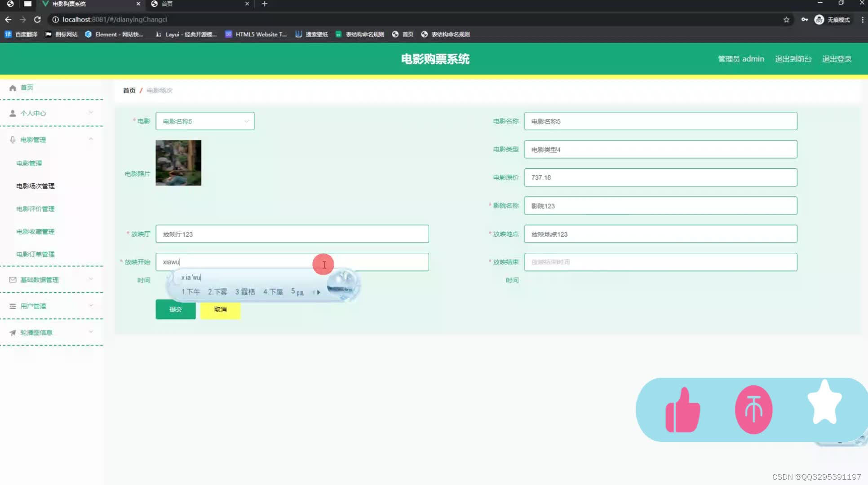868x485 pixels.
Task: Click the password key icon in the address bar
Action: click(x=804, y=19)
